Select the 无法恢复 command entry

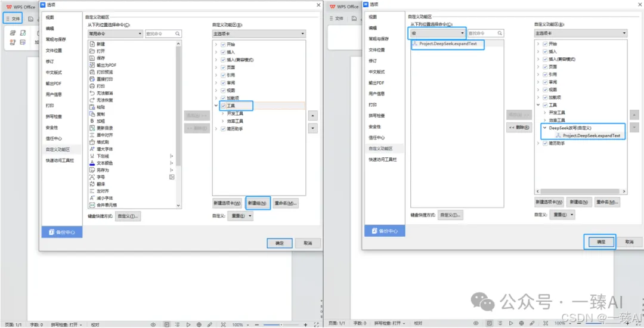(104, 100)
